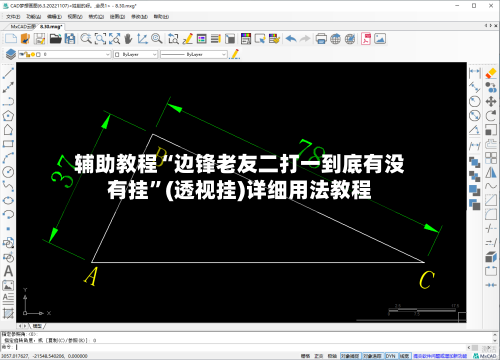Toggle DYN dynamic input
The height and width of the screenshot is (360, 500).
390,356
